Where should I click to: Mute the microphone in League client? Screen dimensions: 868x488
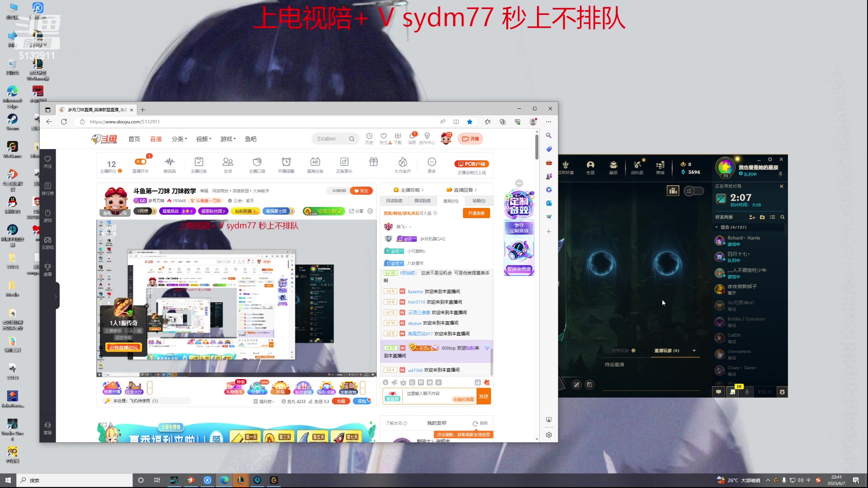747,392
